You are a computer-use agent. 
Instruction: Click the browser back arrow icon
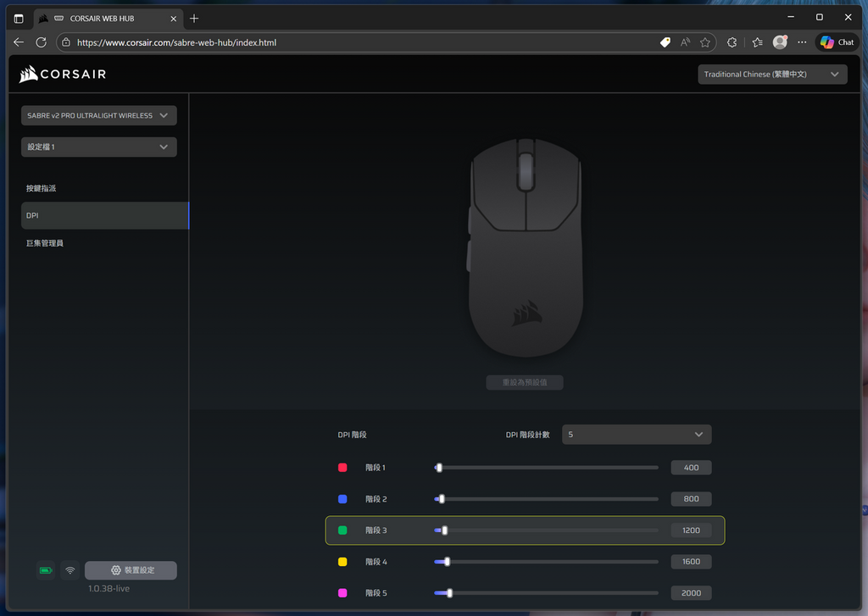pos(19,42)
